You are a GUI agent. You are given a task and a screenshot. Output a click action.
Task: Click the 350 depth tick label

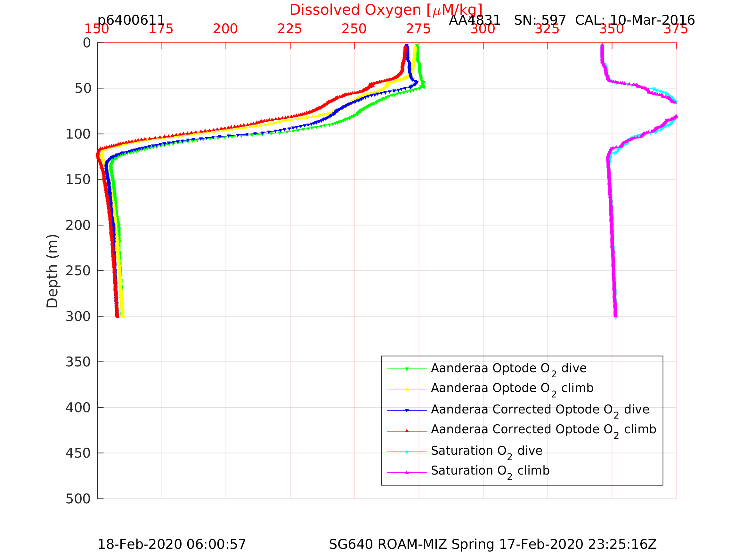(78, 362)
